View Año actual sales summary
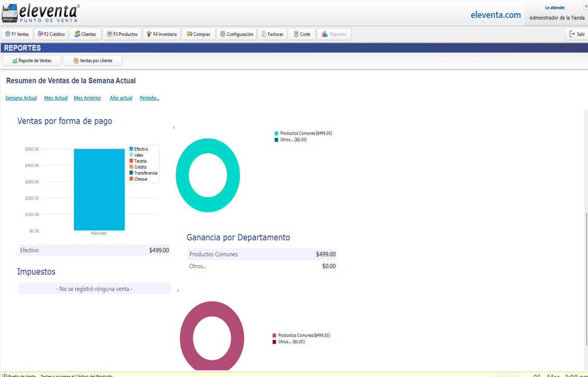Screen dimensions: 588x377 (121, 98)
